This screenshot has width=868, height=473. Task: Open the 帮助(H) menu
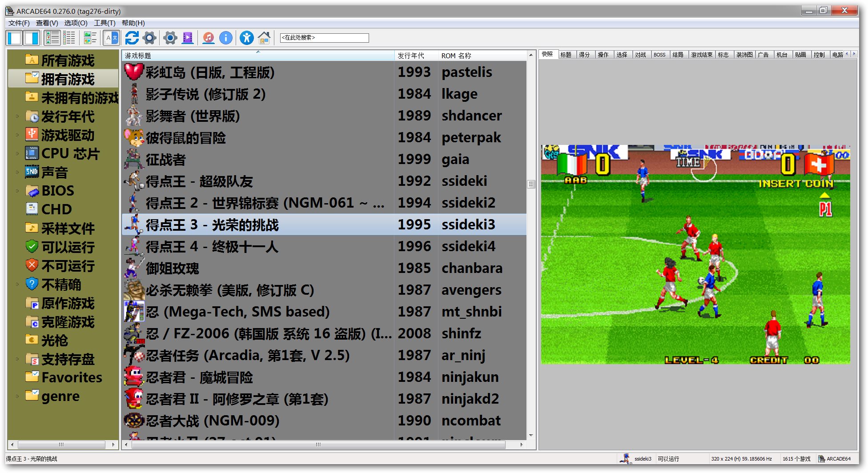[133, 23]
